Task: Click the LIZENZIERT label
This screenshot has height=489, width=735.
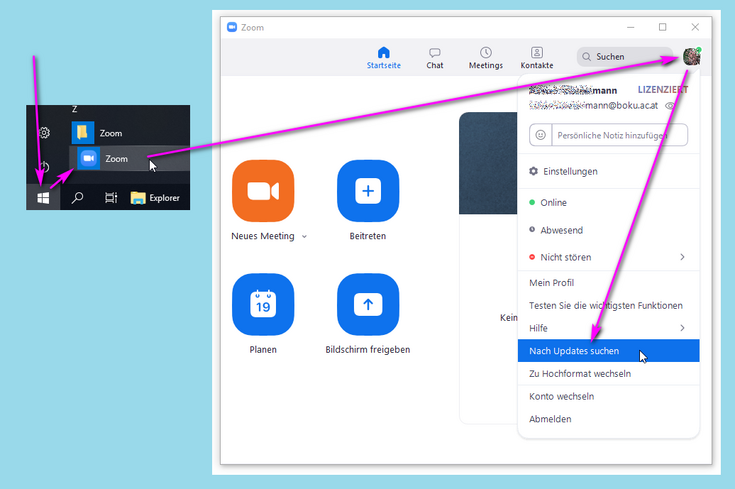Action: click(x=663, y=90)
